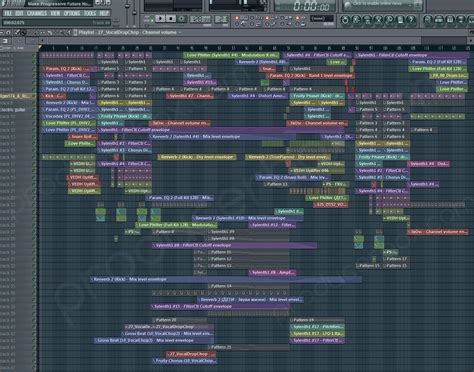
Task: Select the 'Vocodex' automation clip
Action: 69,116
